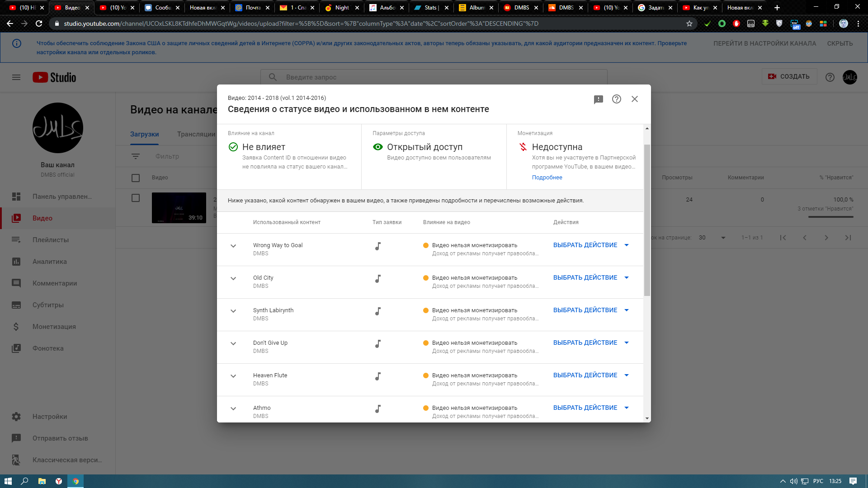Viewport: 868px width, 488px height.
Task: Bookmark this page with the star icon
Action: tap(689, 23)
